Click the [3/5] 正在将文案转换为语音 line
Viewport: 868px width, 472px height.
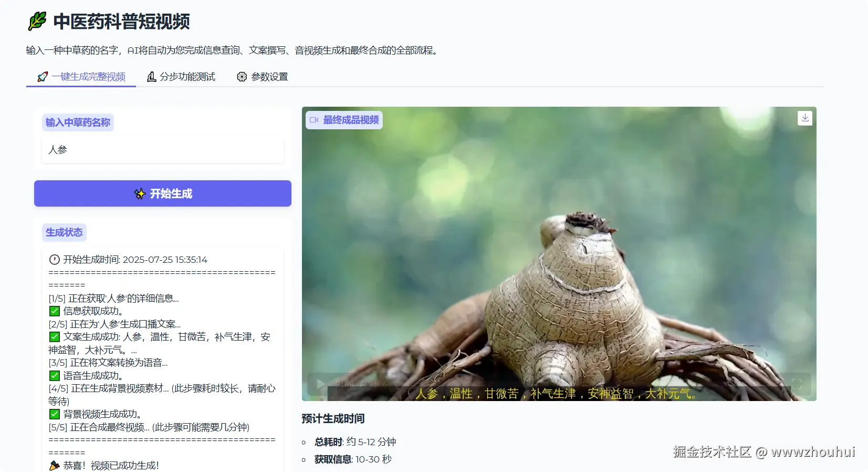(x=108, y=363)
